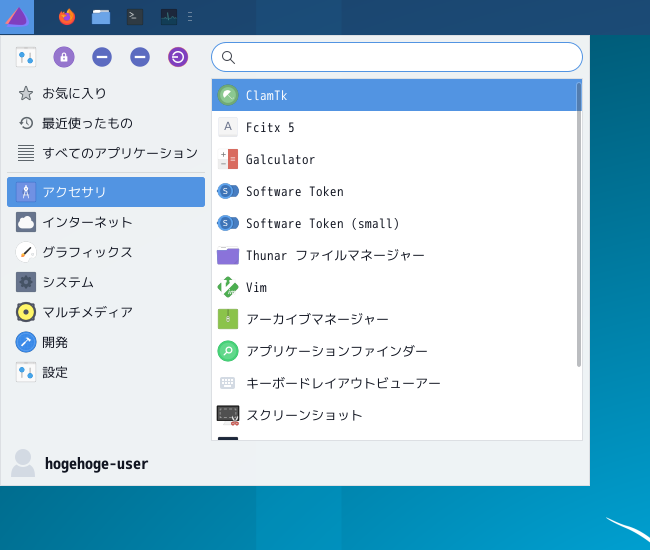Screen dimensions: 650x550
Task: Click the application list vertical scrollbar
Action: 579,224
